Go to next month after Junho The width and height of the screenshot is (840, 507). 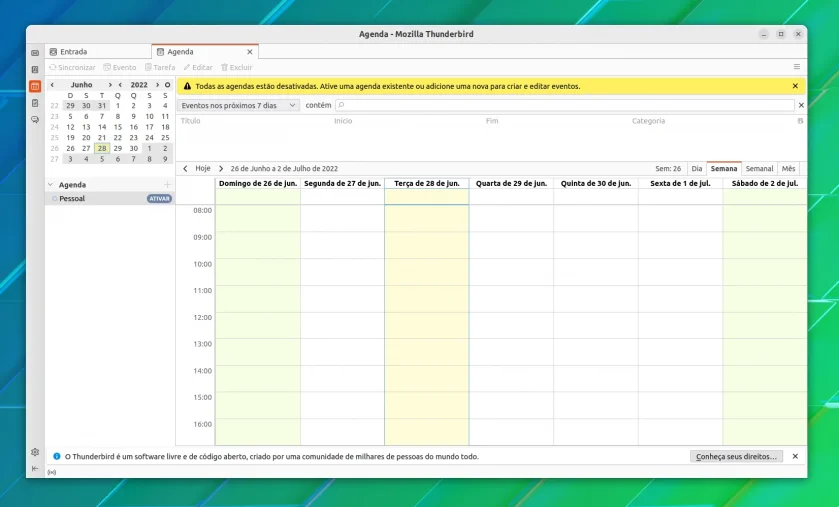click(x=110, y=85)
